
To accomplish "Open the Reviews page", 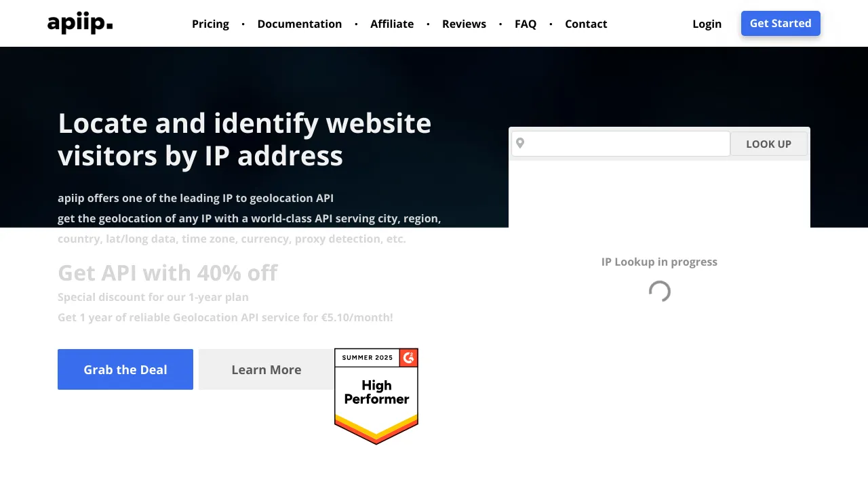I will click(464, 24).
